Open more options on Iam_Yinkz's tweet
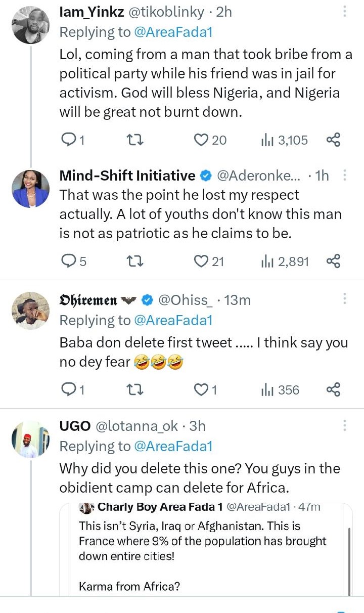 345,11
